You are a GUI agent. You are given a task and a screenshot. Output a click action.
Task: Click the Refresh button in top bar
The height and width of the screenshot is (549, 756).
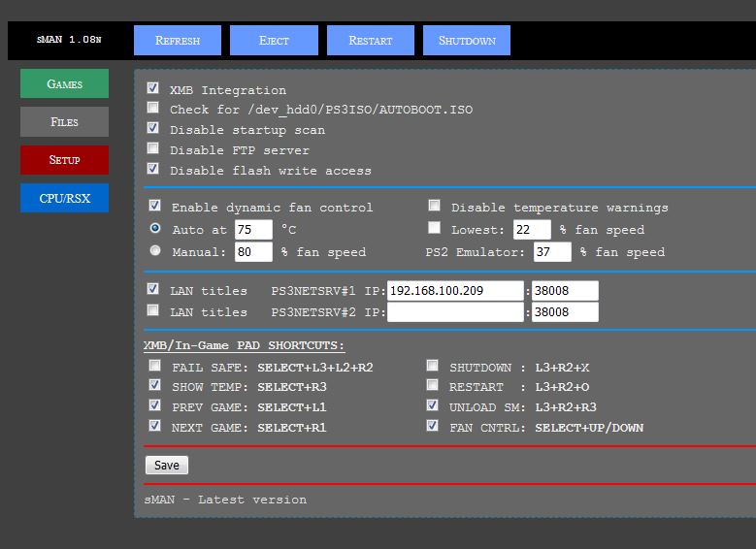[177, 41]
